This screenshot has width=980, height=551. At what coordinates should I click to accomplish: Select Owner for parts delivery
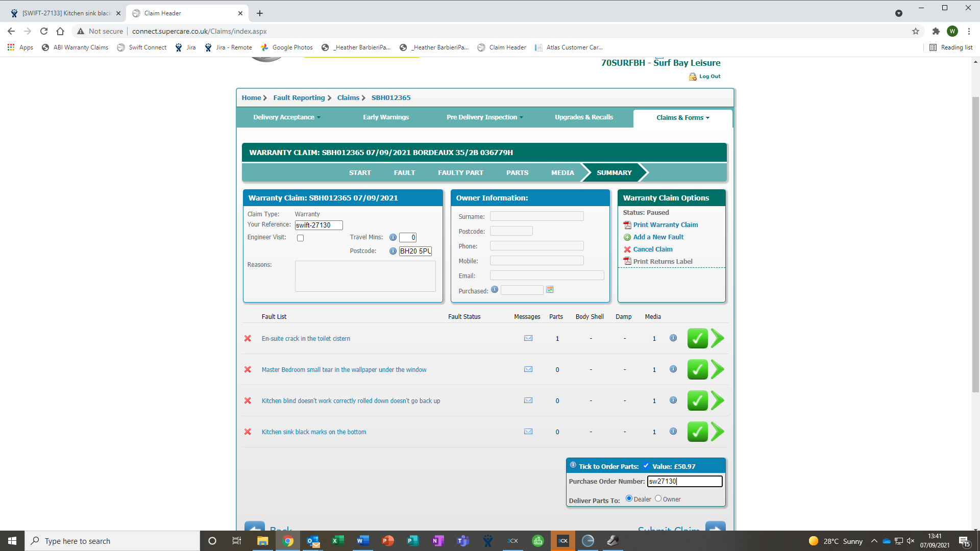[x=658, y=498]
